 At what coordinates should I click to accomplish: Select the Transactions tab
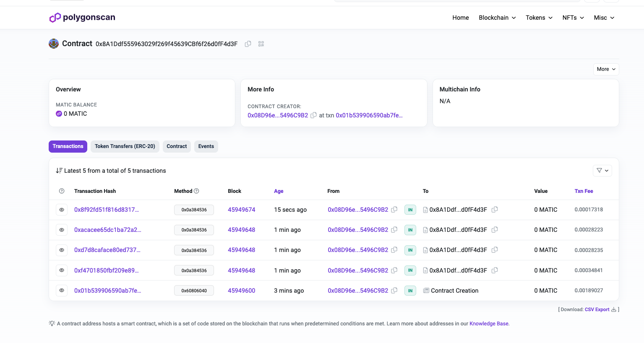point(68,146)
